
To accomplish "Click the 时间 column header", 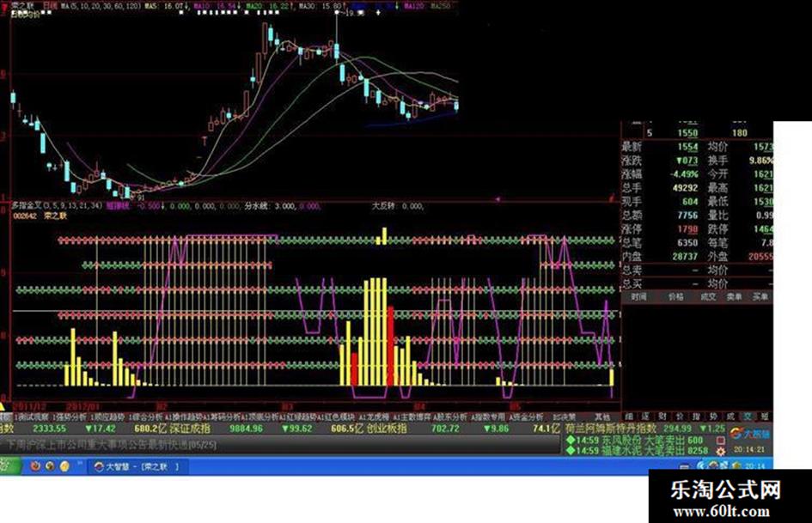I will (638, 297).
